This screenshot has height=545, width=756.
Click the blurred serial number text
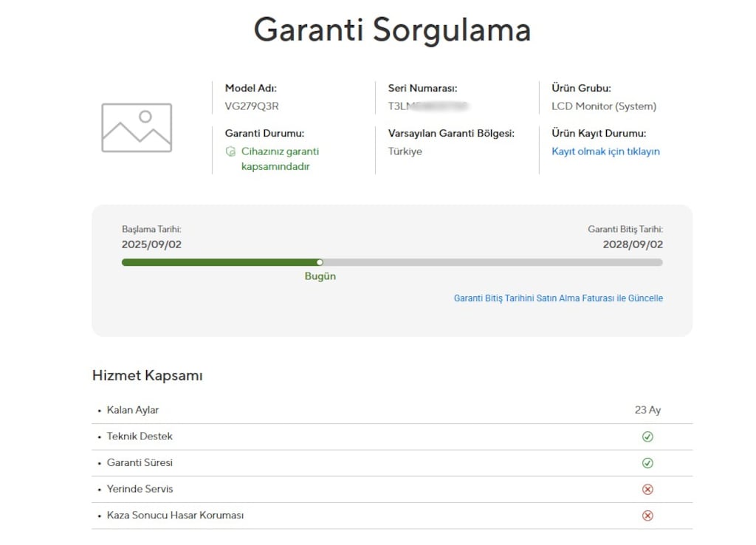click(x=428, y=106)
